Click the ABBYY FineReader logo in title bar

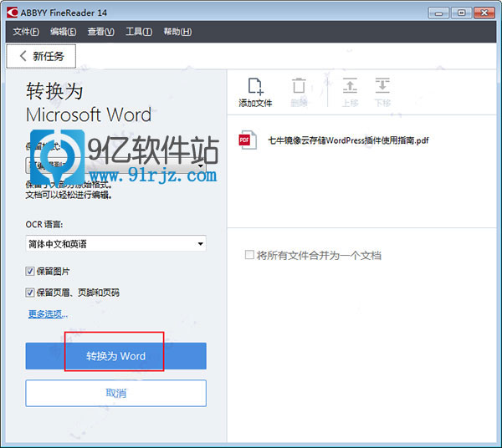[x=13, y=13]
